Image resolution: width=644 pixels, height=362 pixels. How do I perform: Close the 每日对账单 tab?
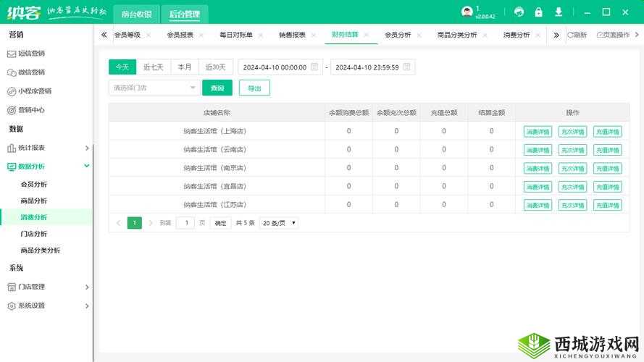(260, 35)
